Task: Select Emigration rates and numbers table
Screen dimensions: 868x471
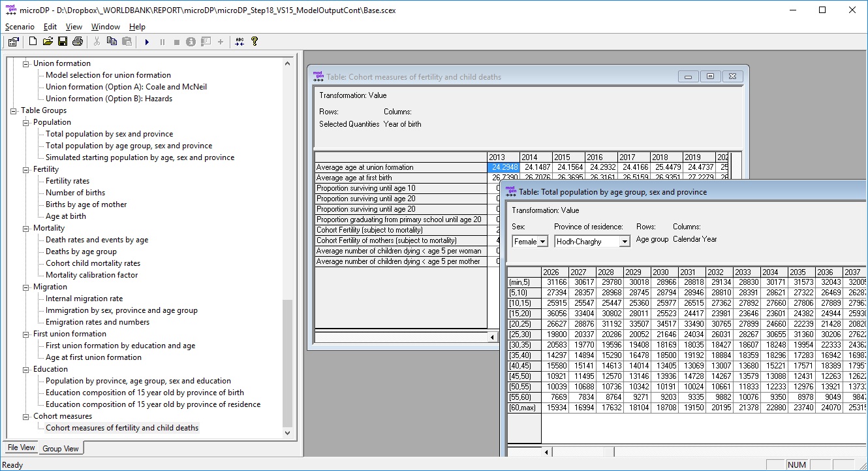Action: pyautogui.click(x=97, y=322)
